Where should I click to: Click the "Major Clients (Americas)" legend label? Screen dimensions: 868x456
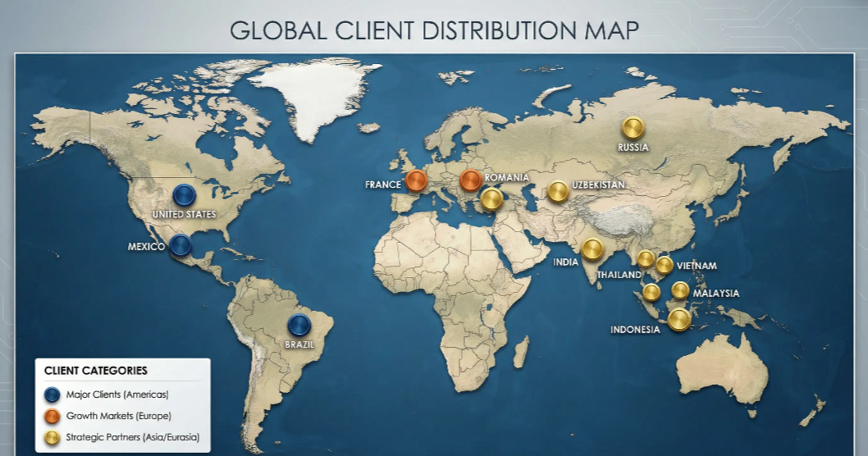coord(117,394)
